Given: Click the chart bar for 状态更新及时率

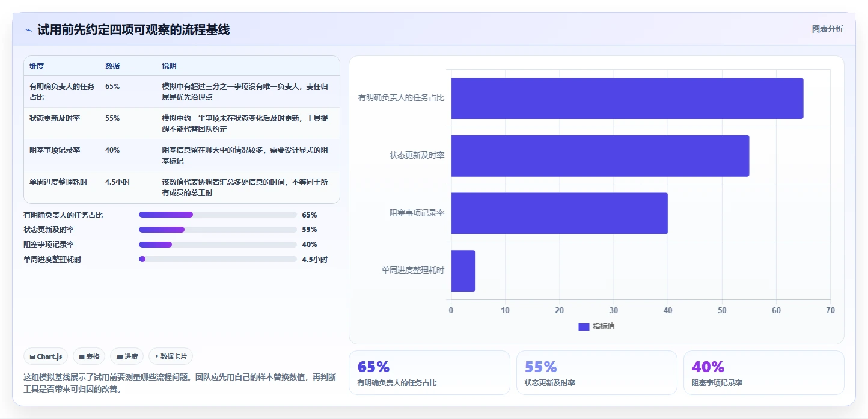Looking at the screenshot, I should [600, 156].
